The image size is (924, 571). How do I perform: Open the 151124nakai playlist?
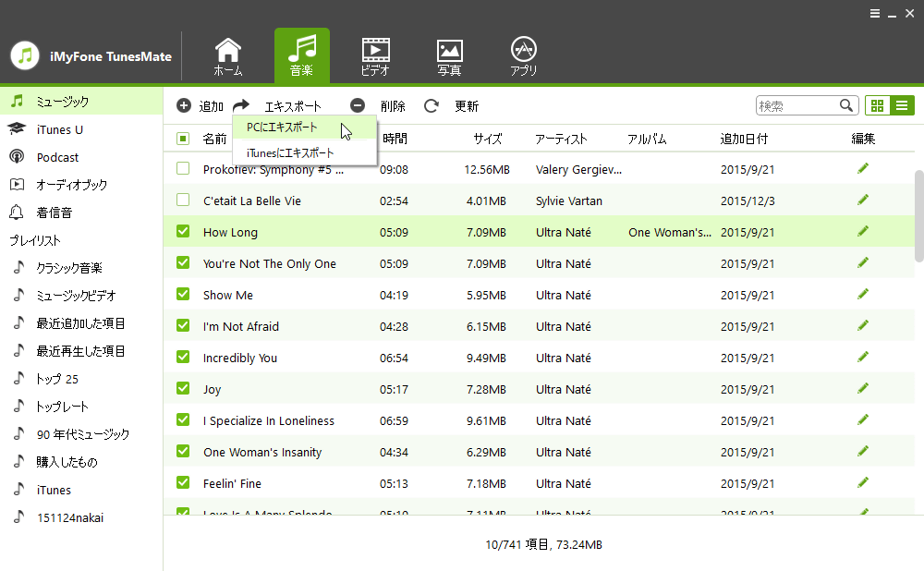click(x=81, y=517)
